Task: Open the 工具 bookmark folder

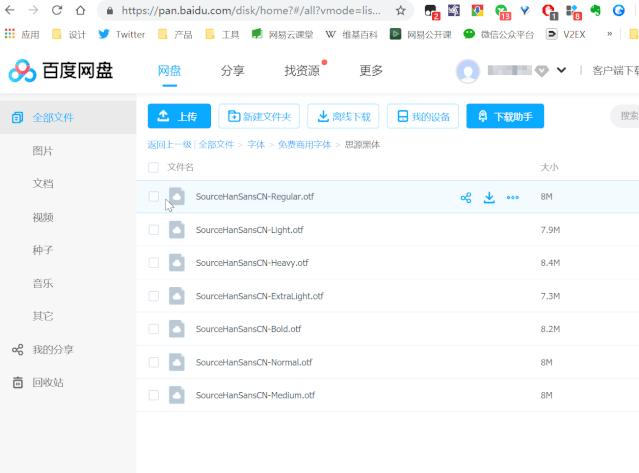Action: click(x=223, y=35)
